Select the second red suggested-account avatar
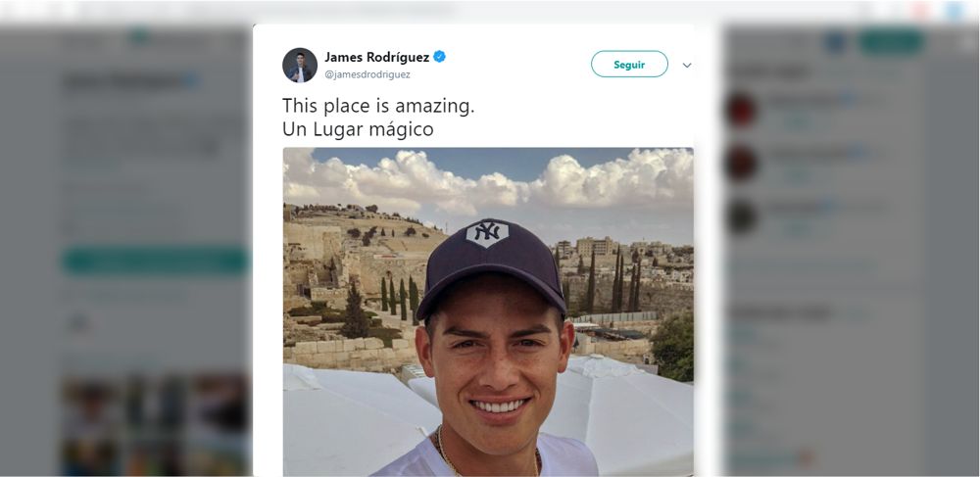The image size is (980, 477). pyautogui.click(x=743, y=163)
